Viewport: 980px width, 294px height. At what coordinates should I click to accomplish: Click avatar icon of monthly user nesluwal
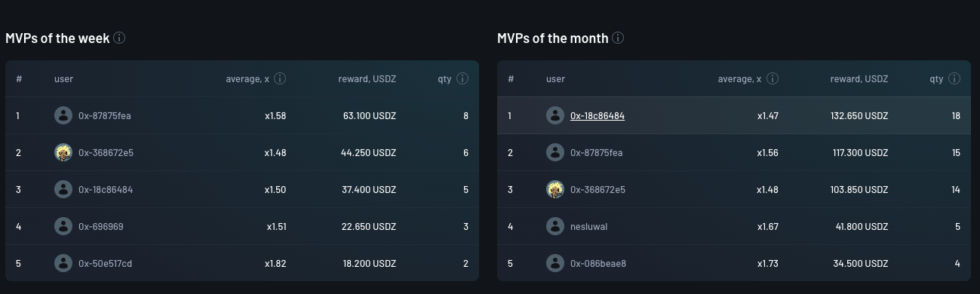(555, 226)
